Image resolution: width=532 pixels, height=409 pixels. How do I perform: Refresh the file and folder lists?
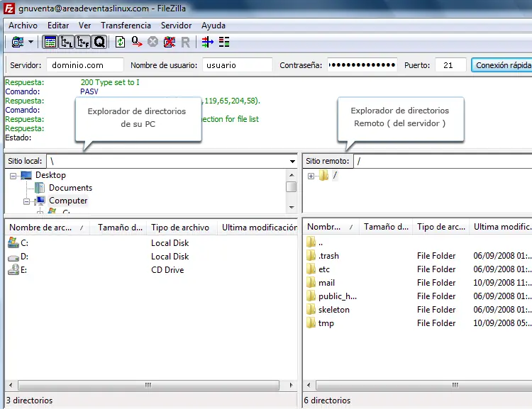tap(121, 42)
